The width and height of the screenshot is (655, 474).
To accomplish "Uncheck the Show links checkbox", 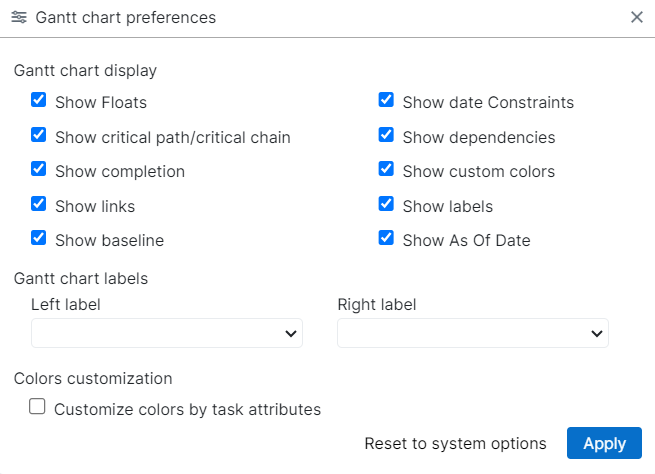I will point(39,205).
